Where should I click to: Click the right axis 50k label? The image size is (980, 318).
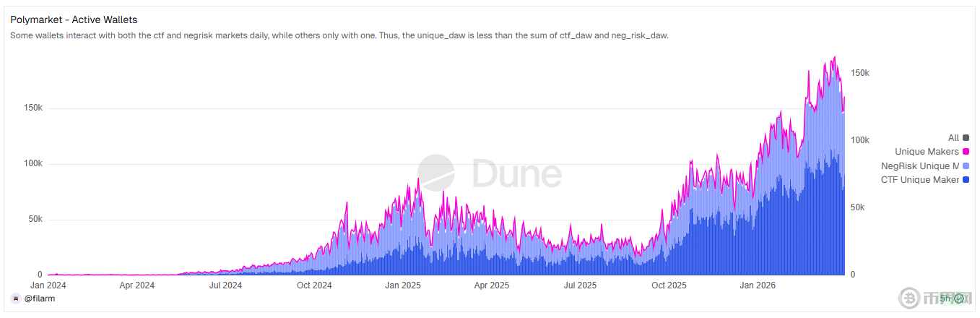tap(859, 207)
